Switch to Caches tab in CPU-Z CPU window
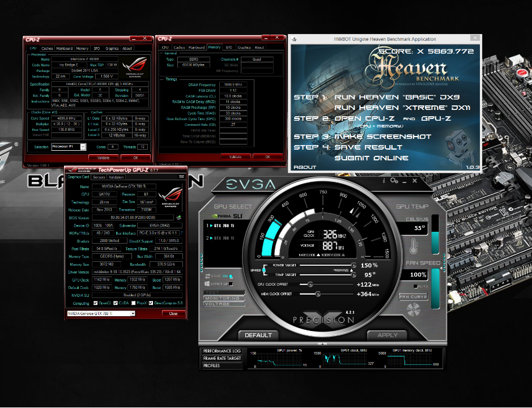532x408 pixels. 47,48
